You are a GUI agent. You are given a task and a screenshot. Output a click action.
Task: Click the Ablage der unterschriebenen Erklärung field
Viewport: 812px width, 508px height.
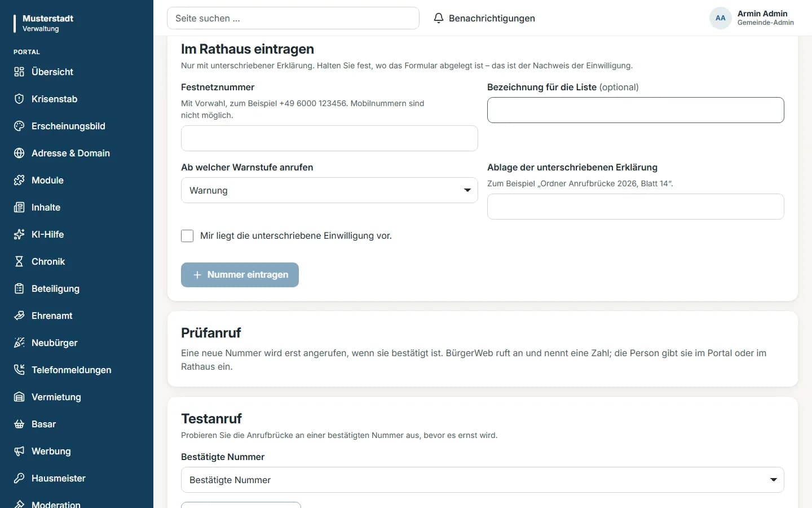click(636, 207)
